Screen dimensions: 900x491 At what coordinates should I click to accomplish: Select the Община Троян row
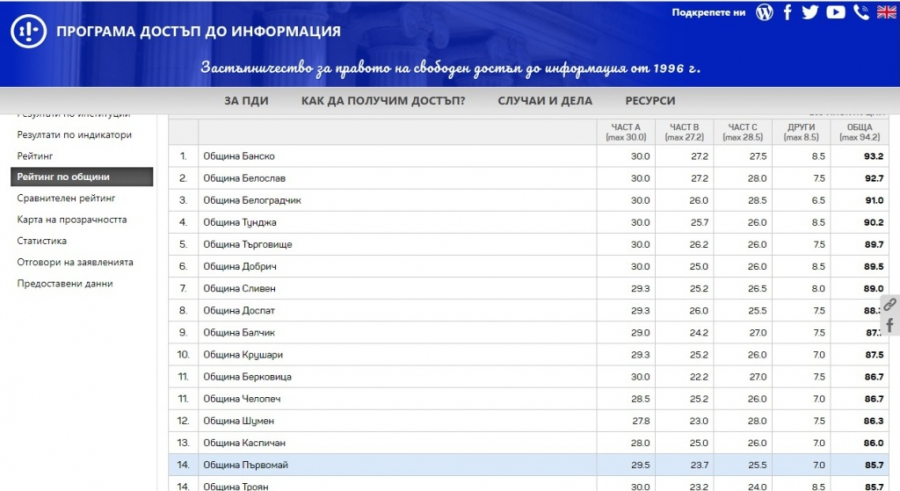point(529,484)
